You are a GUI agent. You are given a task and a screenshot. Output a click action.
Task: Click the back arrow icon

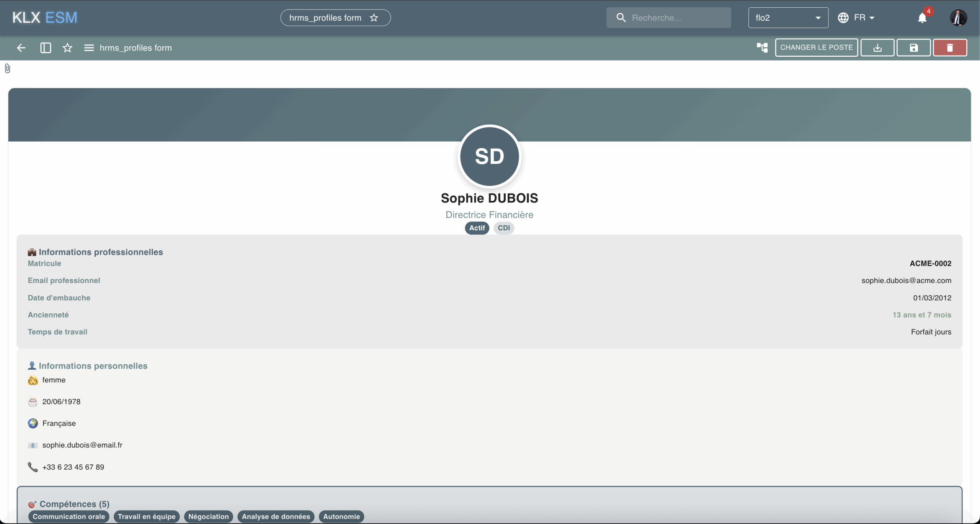[x=21, y=48]
